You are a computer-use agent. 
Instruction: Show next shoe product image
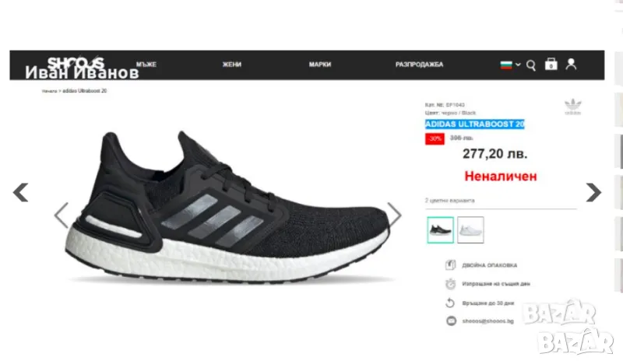(x=394, y=215)
